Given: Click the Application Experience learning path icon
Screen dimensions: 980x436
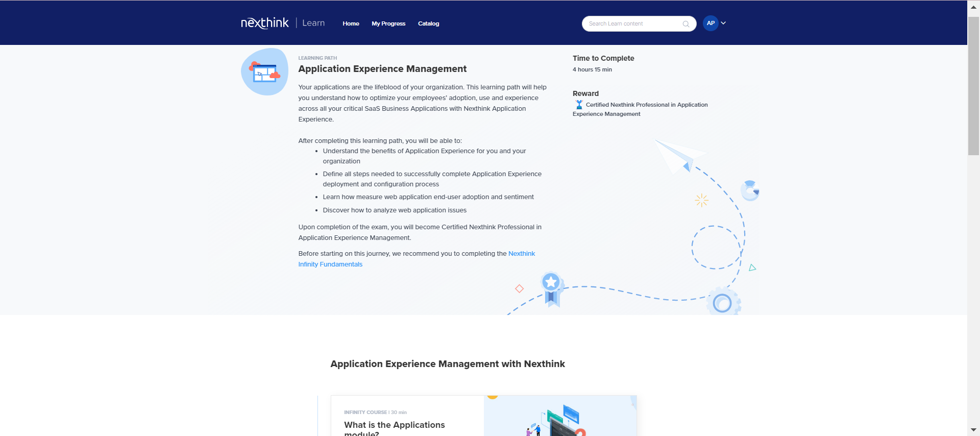Looking at the screenshot, I should tap(264, 72).
